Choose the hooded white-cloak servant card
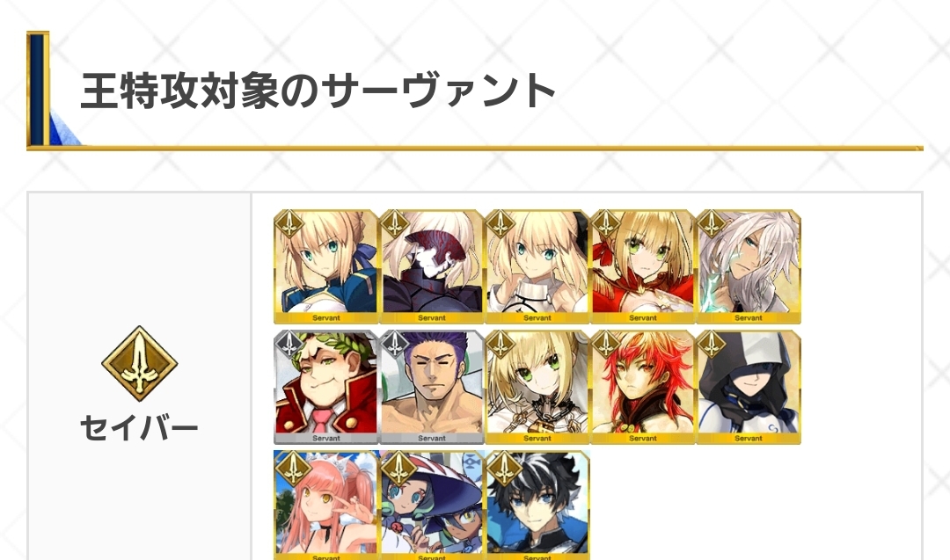Screen dimensions: 950x560 coord(749,388)
